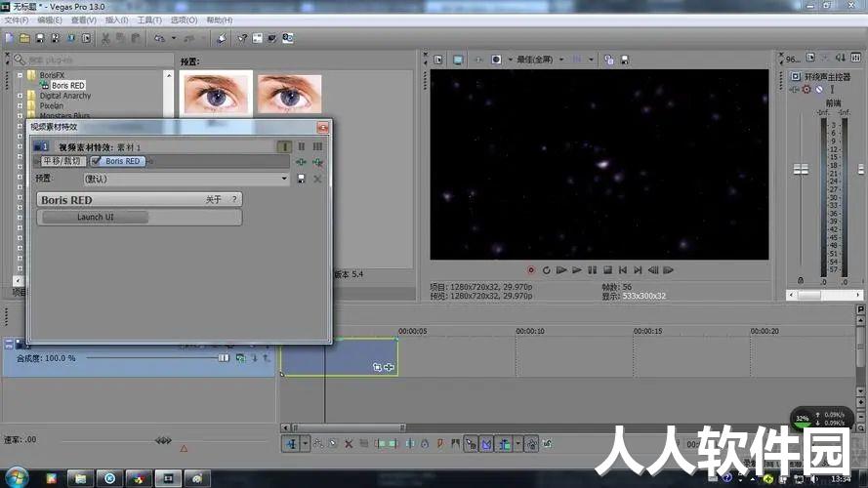The width and height of the screenshot is (868, 488).
Task: Click the red Delete X in timeline toolbar
Action: (x=349, y=444)
